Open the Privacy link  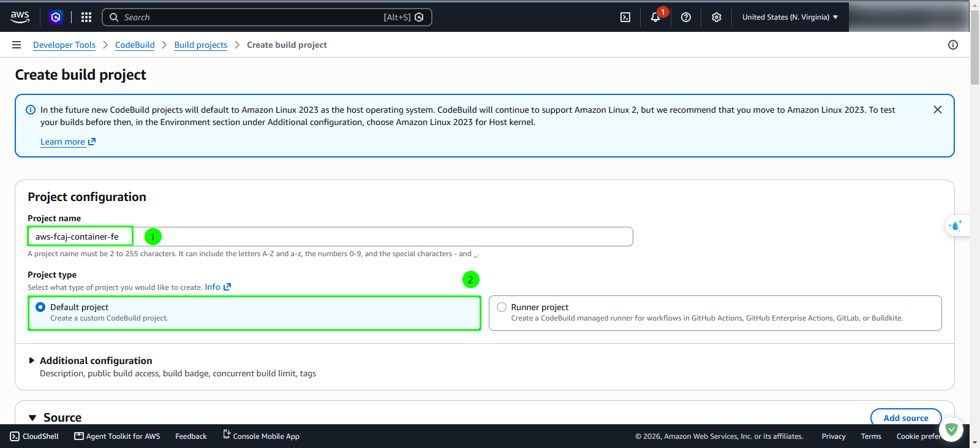coord(834,436)
